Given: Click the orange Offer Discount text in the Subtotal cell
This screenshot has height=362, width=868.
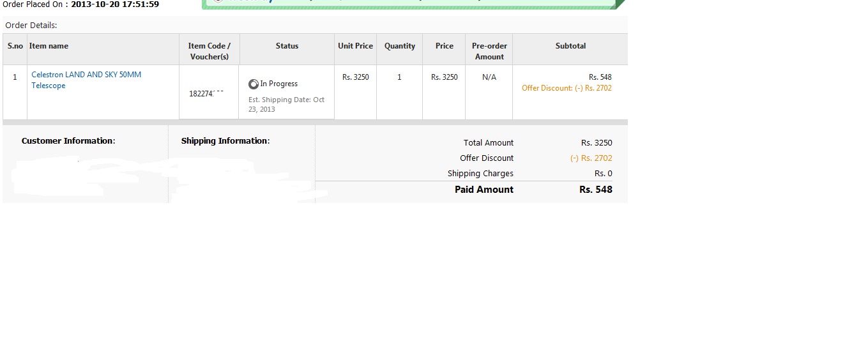Looking at the screenshot, I should (x=567, y=88).
